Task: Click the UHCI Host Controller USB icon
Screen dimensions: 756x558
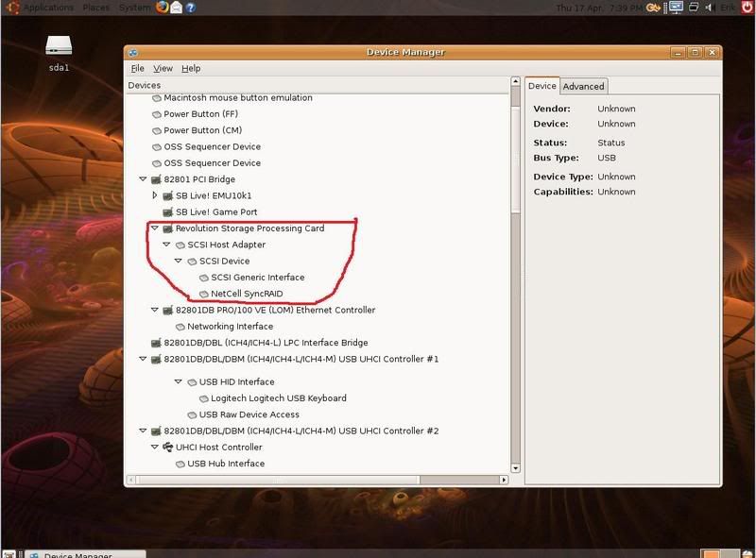Action: [168, 448]
